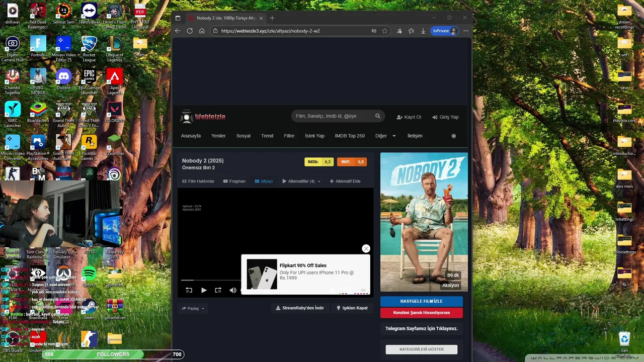Open Edge tab actions menu
Viewport: 644px width, 362px height.
point(178,18)
